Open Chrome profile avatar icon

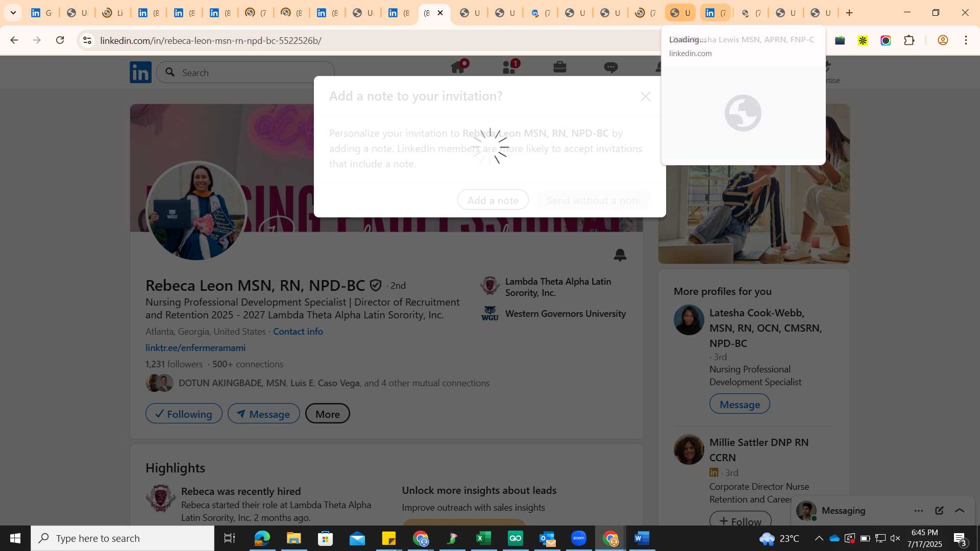[x=943, y=40]
